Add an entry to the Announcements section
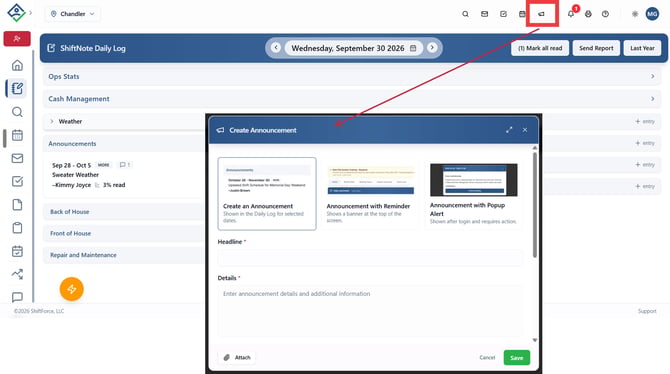Viewport: 670px width, 374px height. click(645, 143)
